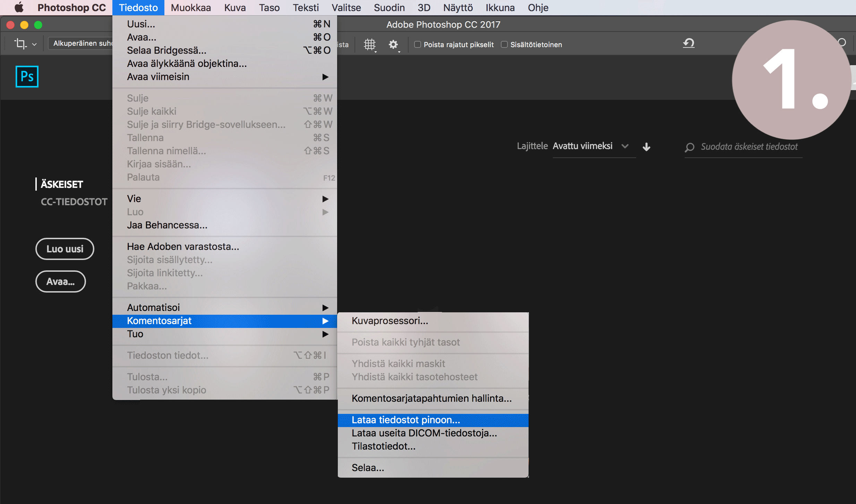Image resolution: width=856 pixels, height=504 pixels.
Task: Toggle Poista rajatut pikselit checkbox
Action: [418, 44]
